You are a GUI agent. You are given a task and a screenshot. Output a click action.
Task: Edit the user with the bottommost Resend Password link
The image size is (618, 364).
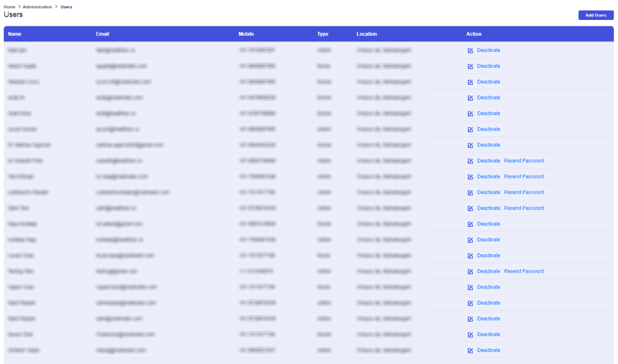click(470, 272)
